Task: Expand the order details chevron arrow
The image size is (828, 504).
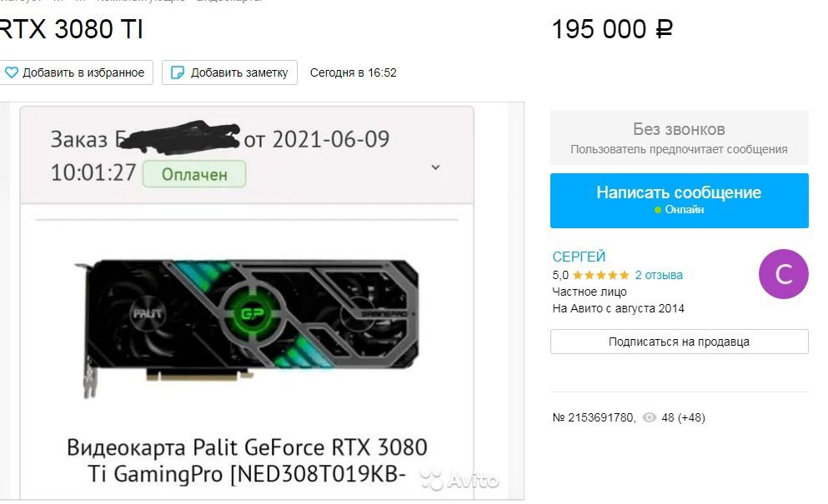Action: point(435,167)
